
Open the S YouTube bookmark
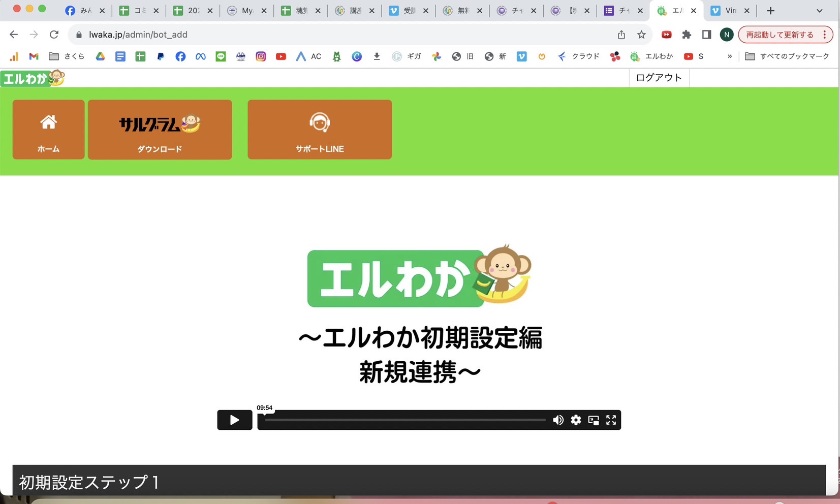694,56
